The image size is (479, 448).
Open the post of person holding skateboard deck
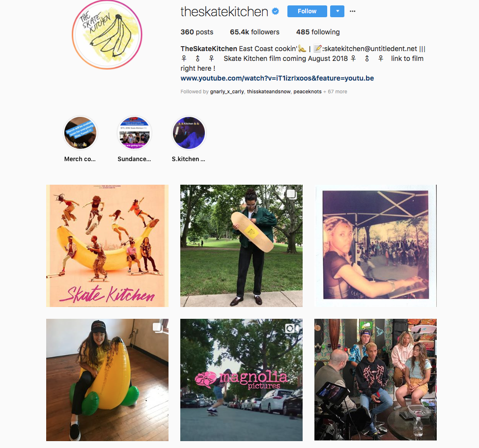pyautogui.click(x=241, y=246)
